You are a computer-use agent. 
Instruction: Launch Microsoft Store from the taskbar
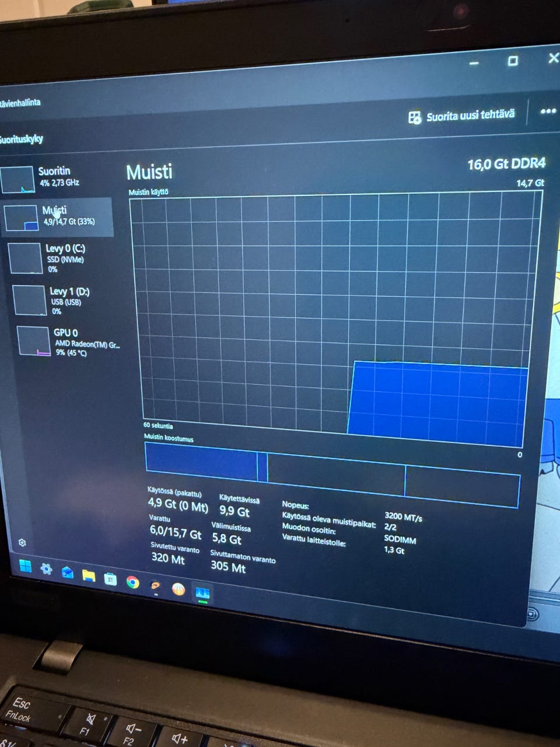[110, 578]
